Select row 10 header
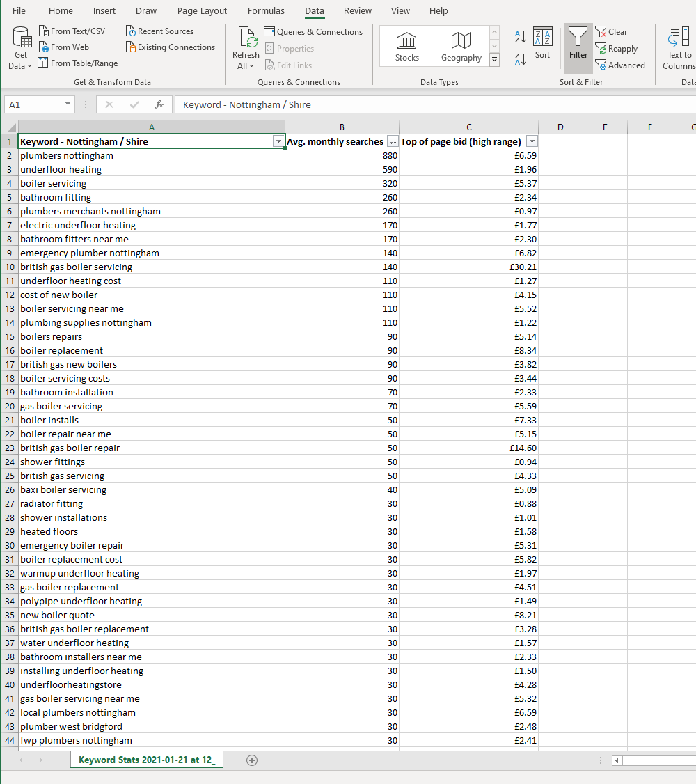This screenshot has height=784, width=696. 10,267
